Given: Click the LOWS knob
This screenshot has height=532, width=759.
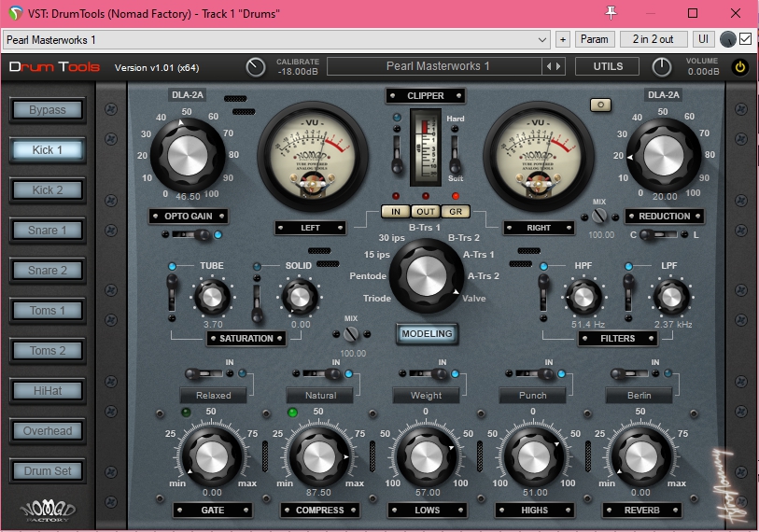Looking at the screenshot, I should pos(427,456).
